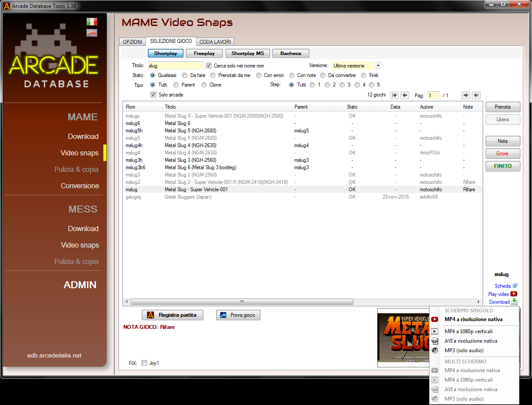This screenshot has width=532, height=405.
Task: Open the Versione dropdown
Action: click(378, 66)
